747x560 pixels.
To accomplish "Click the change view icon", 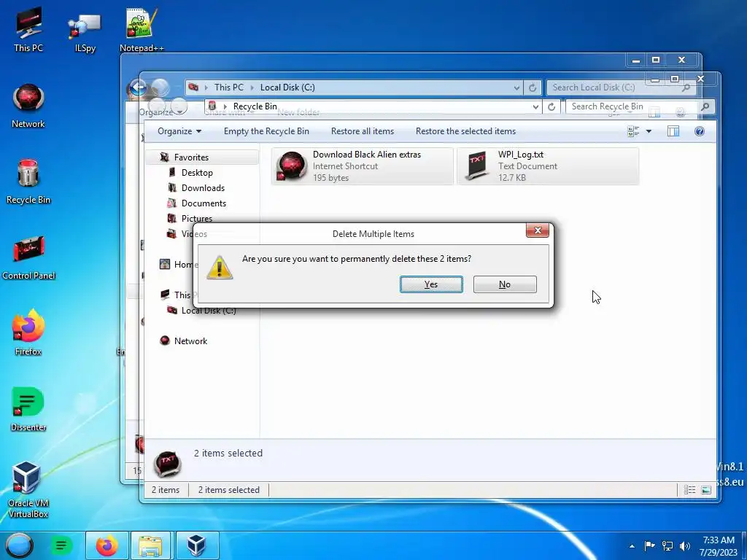I will (633, 131).
